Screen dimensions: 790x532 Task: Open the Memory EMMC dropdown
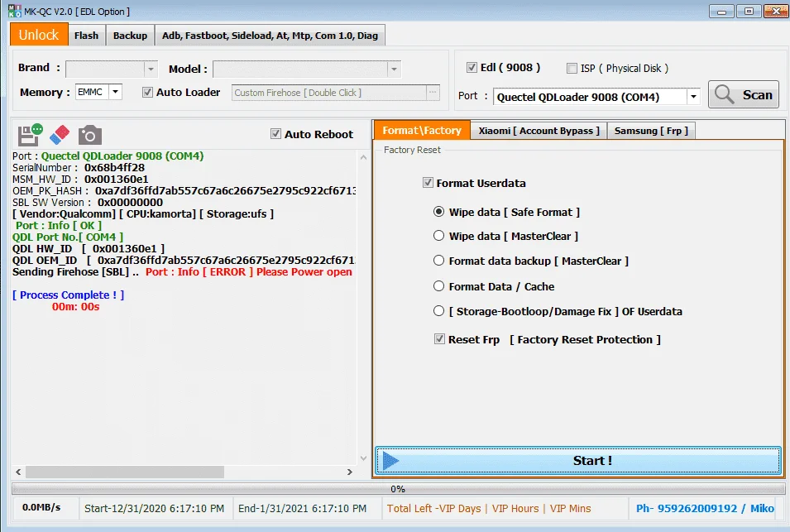coord(116,92)
